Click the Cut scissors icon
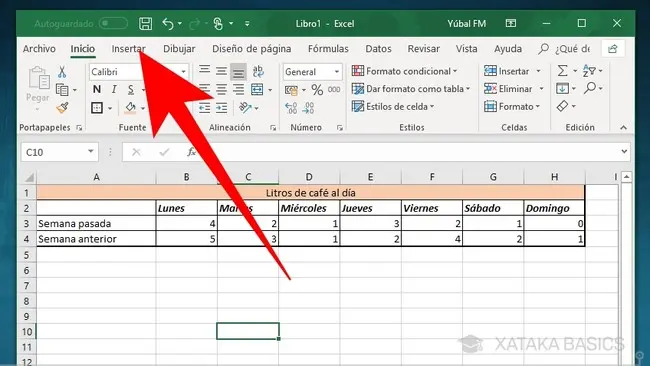The height and width of the screenshot is (366, 650). 62,72
